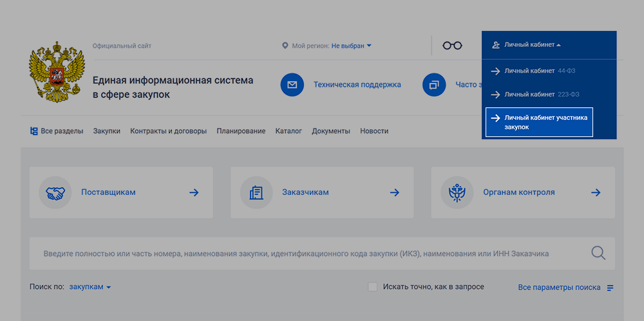The width and height of the screenshot is (644, 321).
Task: Click the handshake icon on Поставщикам card
Action: pyautogui.click(x=55, y=192)
